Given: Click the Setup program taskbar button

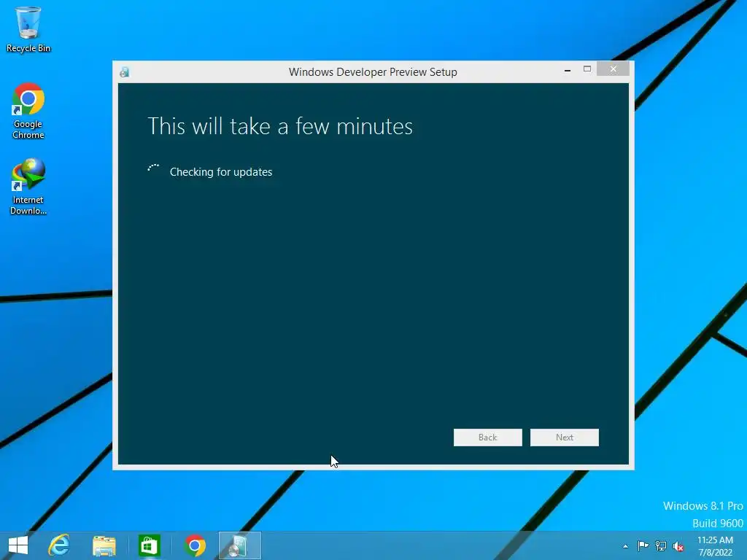Looking at the screenshot, I should click(239, 545).
